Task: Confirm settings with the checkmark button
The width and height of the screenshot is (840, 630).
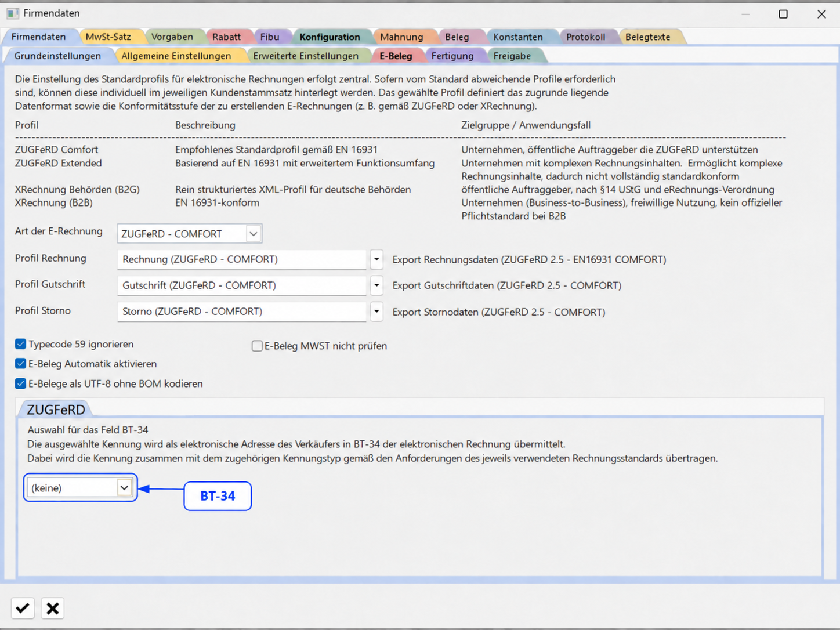Action: point(23,608)
